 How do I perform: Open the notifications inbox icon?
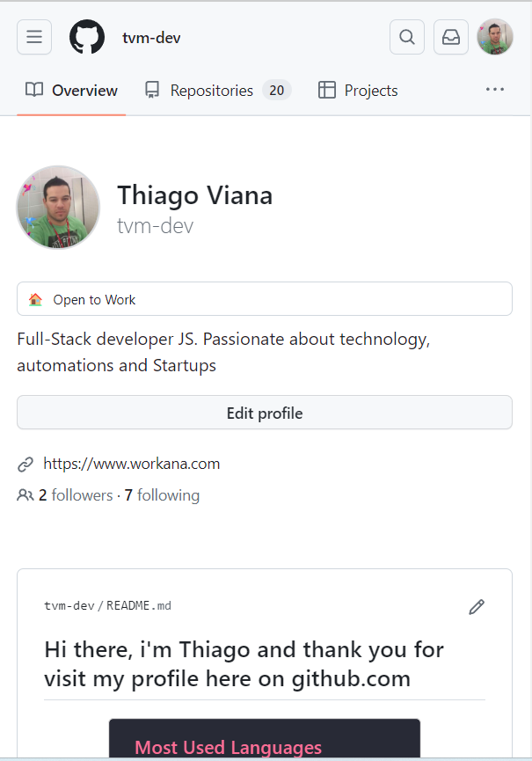tap(451, 37)
